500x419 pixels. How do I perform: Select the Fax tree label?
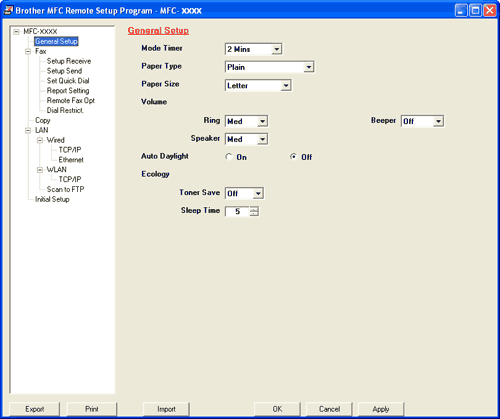click(41, 51)
